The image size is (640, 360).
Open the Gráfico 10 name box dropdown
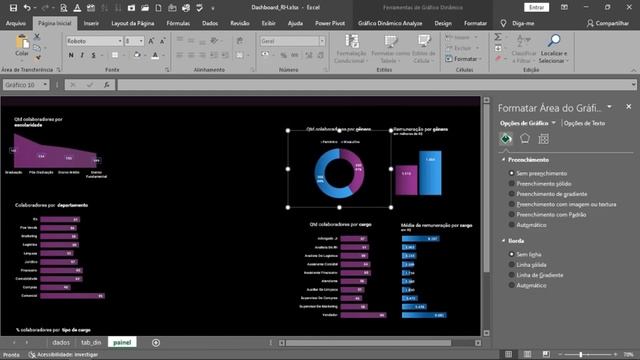45,85
